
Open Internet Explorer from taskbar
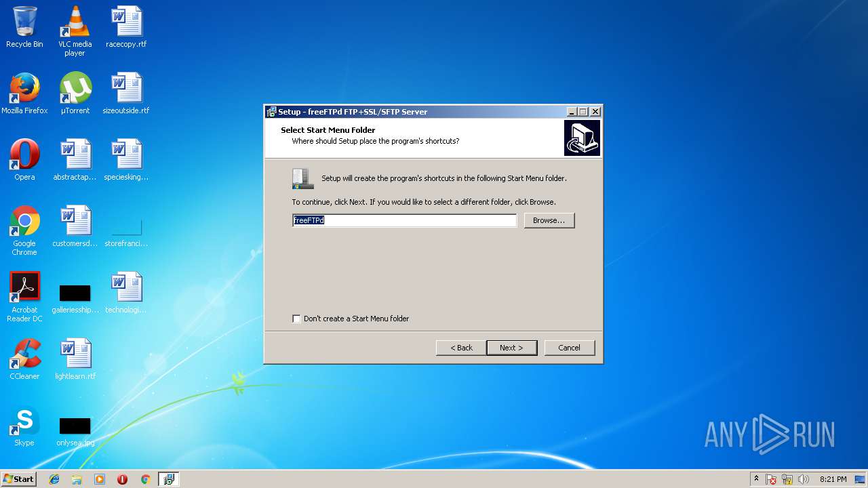[x=54, y=479]
